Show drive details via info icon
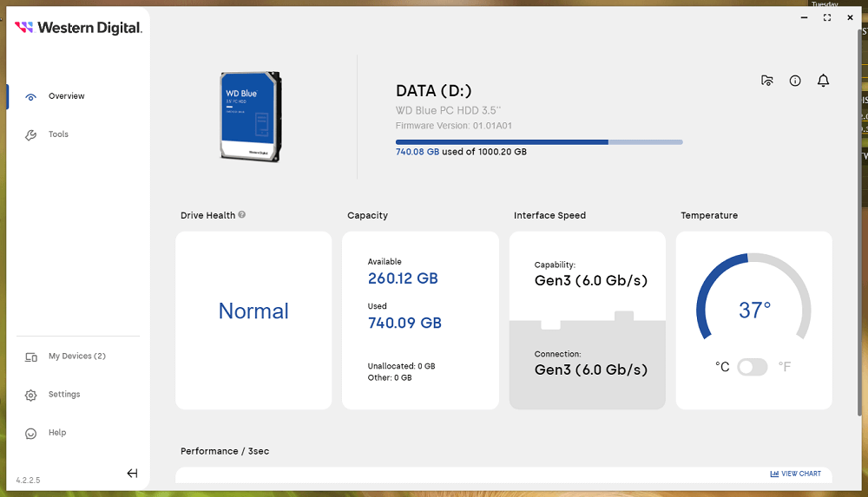Screen dimensions: 868x497 (x=795, y=81)
